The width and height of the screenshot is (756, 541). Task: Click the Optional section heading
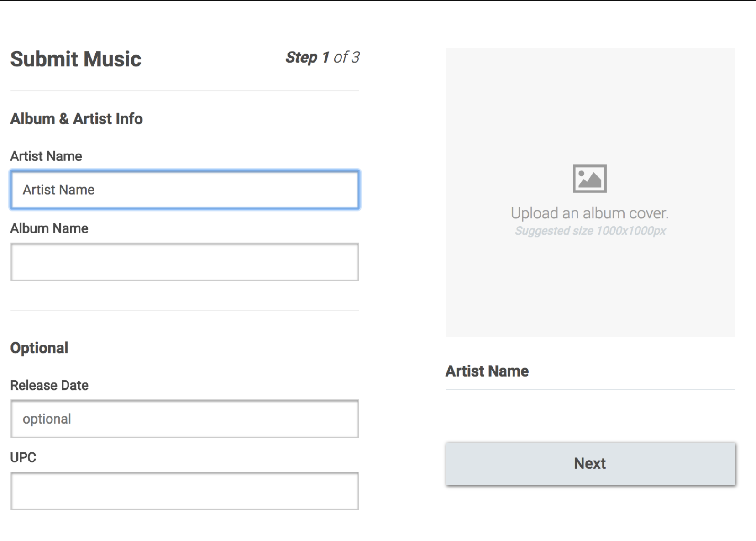tap(39, 348)
